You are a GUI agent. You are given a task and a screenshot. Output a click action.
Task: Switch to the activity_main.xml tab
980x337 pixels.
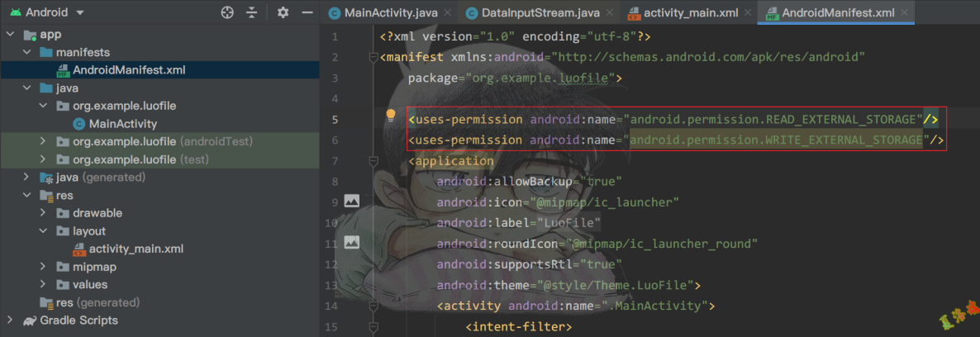pyautogui.click(x=691, y=13)
